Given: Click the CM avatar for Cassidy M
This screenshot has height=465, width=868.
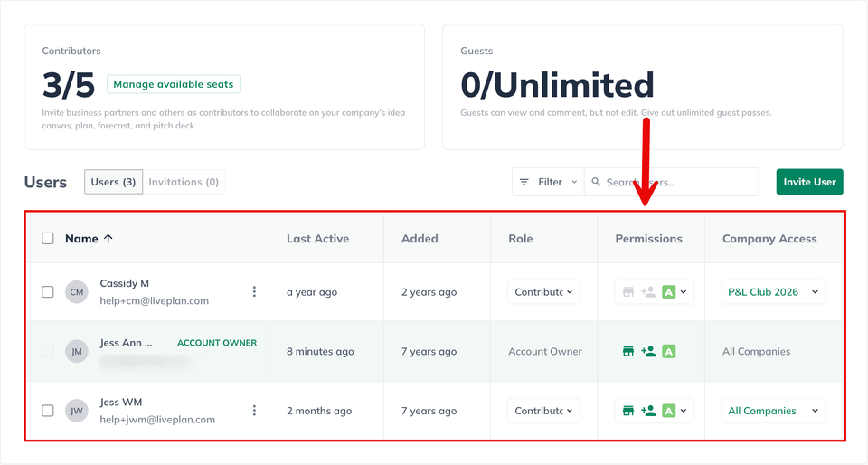Looking at the screenshot, I should point(76,291).
